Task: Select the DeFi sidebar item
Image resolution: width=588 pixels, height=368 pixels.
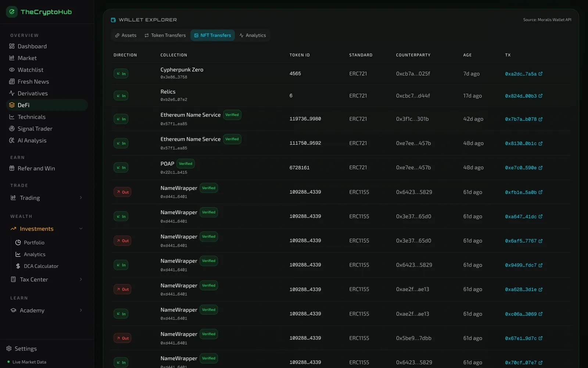Action: 47,105
